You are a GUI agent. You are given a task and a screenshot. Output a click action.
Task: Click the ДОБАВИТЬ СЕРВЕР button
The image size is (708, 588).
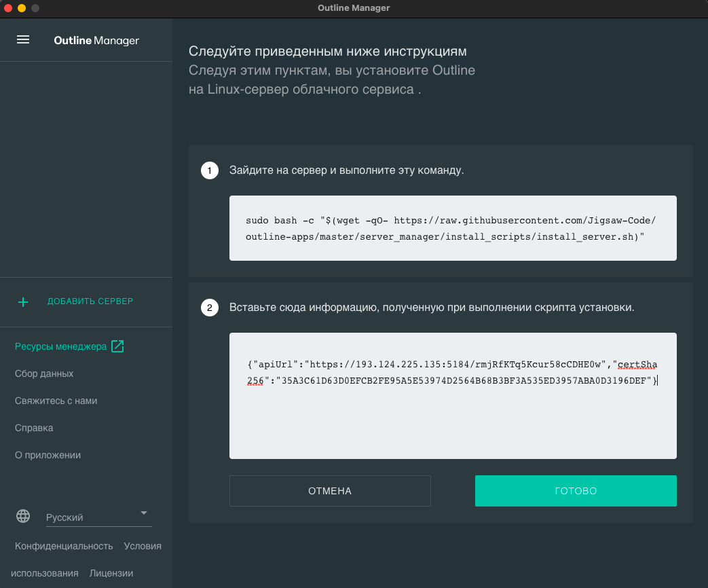pos(90,301)
